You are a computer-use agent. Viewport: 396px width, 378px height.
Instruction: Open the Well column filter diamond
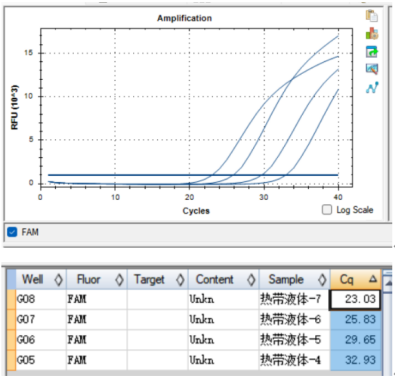click(58, 280)
